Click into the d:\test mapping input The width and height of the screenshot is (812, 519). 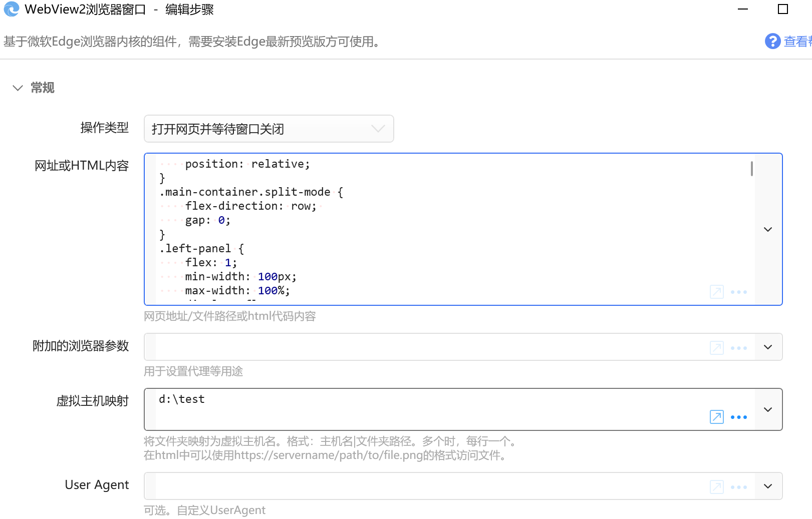tap(431, 409)
